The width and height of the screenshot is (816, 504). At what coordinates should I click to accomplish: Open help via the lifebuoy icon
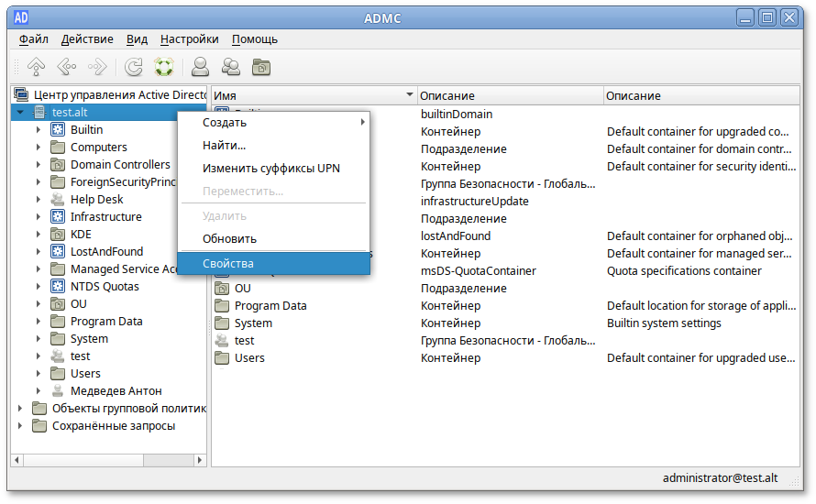pos(164,67)
